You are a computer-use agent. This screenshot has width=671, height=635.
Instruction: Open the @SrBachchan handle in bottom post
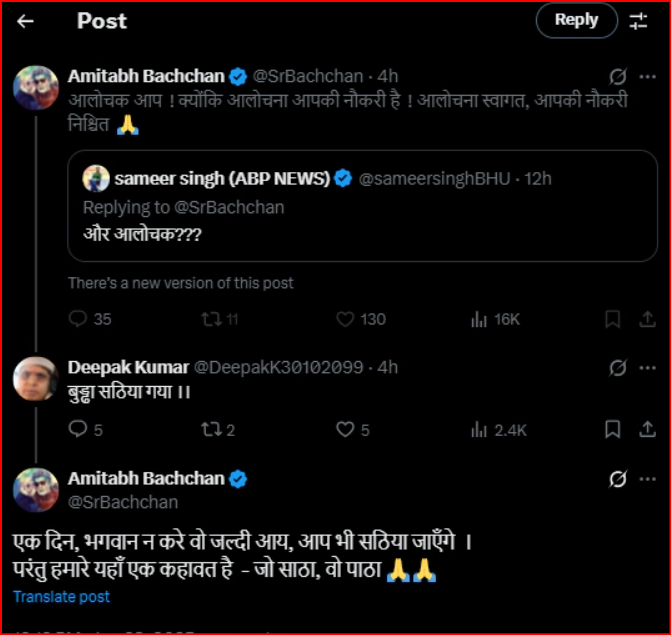coord(122,501)
